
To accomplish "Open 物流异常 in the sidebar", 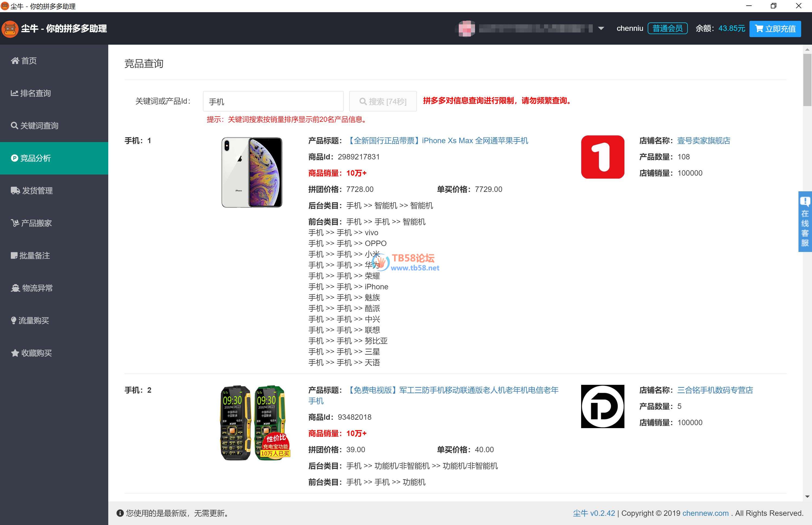I will (x=54, y=288).
